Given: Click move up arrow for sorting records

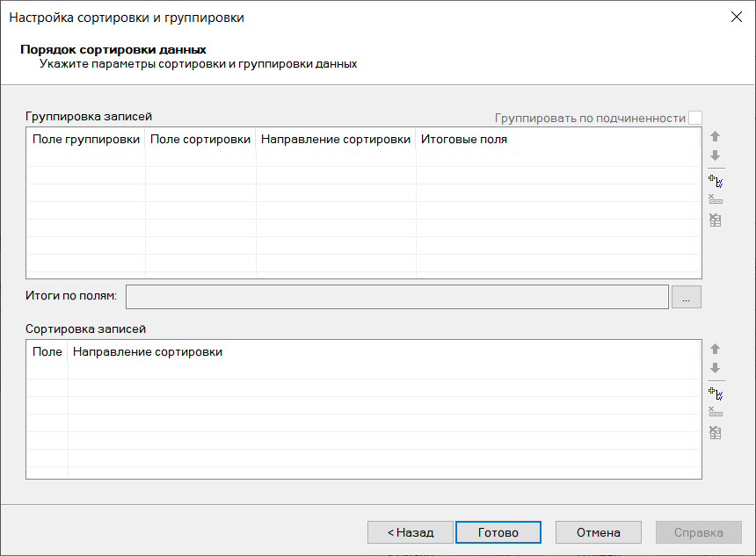Looking at the screenshot, I should [x=715, y=349].
